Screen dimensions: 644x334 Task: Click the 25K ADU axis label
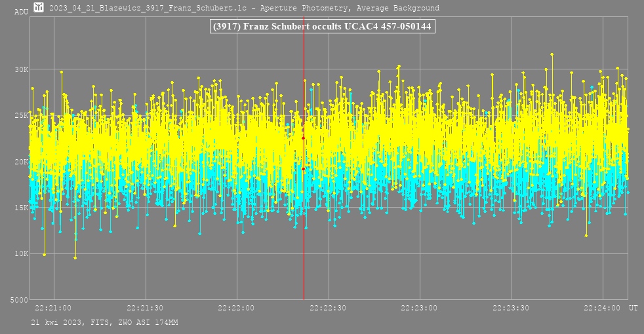[x=22, y=115]
